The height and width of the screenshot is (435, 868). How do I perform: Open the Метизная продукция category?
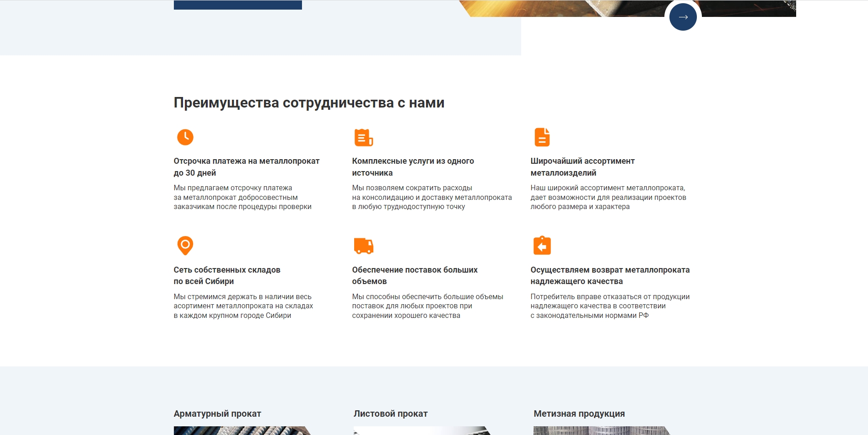coord(579,414)
